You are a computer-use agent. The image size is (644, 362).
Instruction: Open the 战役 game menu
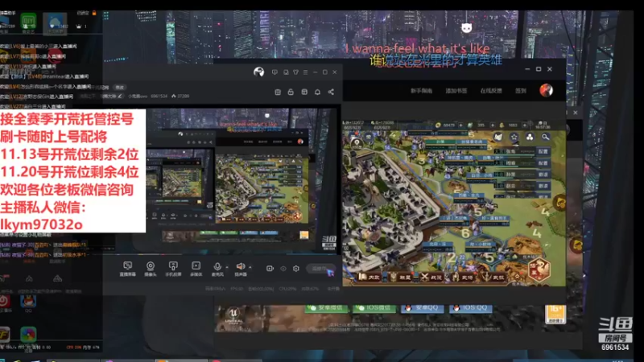click(x=431, y=278)
